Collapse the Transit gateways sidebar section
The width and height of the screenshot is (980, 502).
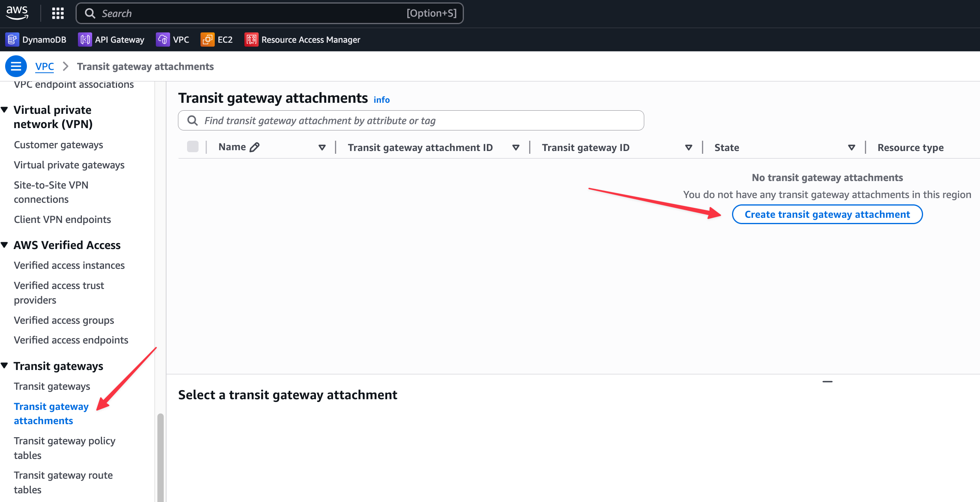(x=5, y=366)
